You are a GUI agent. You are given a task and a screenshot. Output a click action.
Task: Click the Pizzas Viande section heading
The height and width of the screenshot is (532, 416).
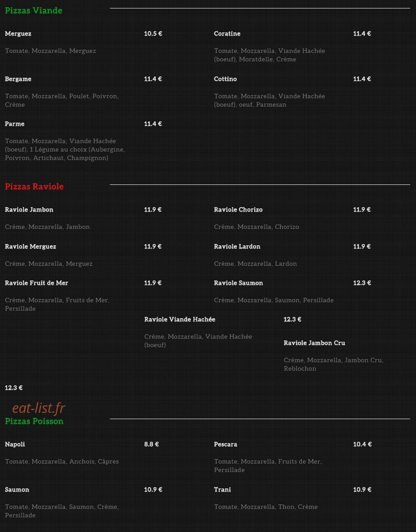[34, 11]
